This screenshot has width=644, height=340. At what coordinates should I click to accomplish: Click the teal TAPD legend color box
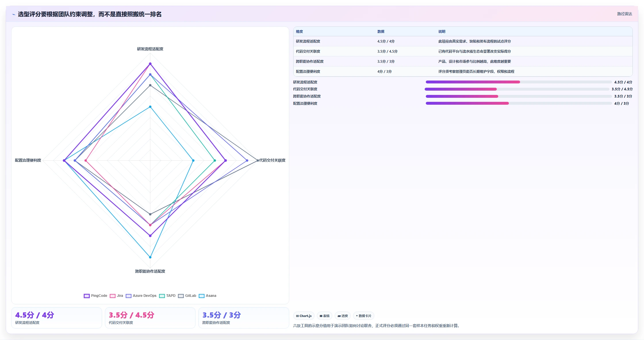tap(162, 296)
